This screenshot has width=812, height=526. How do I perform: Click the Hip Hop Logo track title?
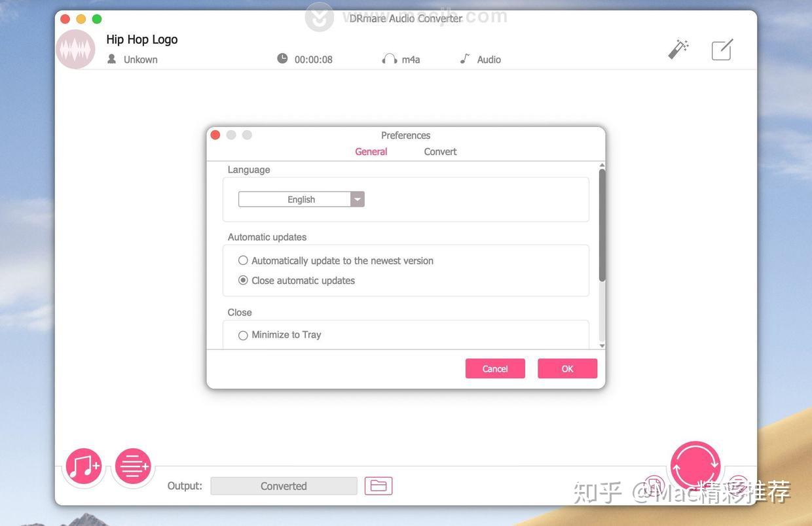click(142, 39)
